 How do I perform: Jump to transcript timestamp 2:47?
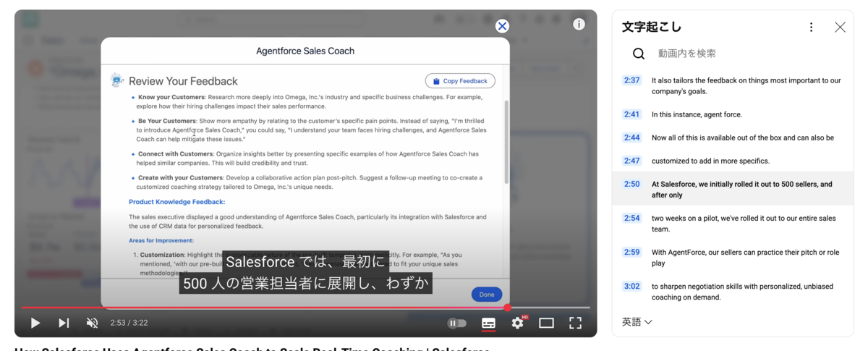[631, 161]
